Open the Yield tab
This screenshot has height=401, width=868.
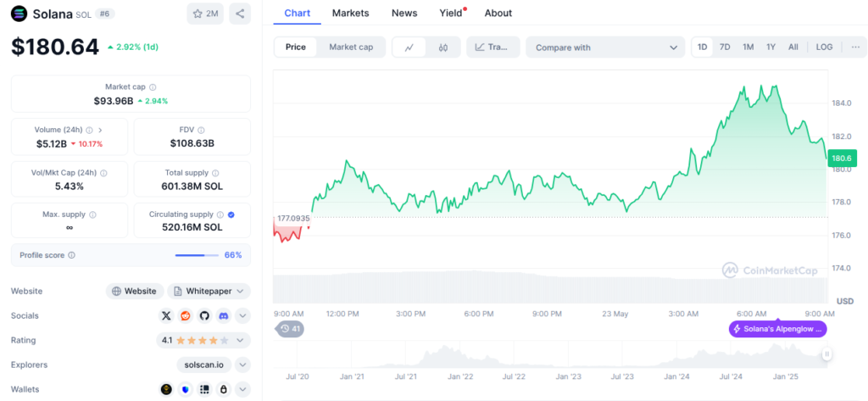[x=452, y=13]
